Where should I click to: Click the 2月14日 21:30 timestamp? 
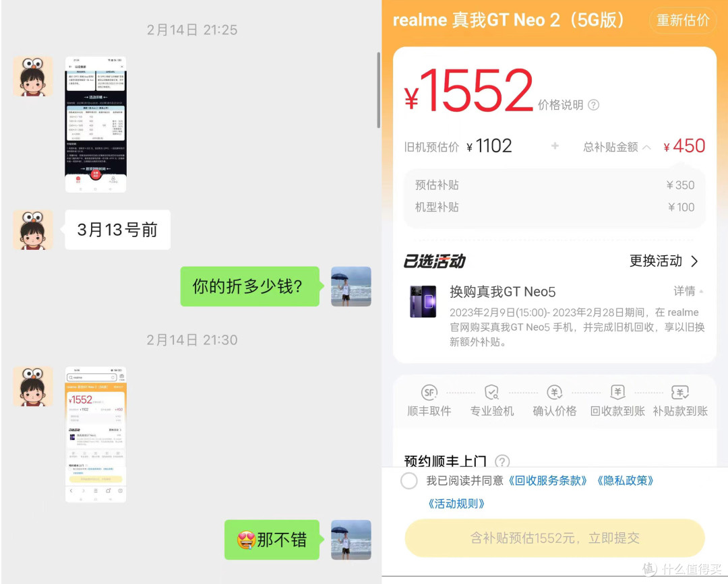click(x=192, y=340)
